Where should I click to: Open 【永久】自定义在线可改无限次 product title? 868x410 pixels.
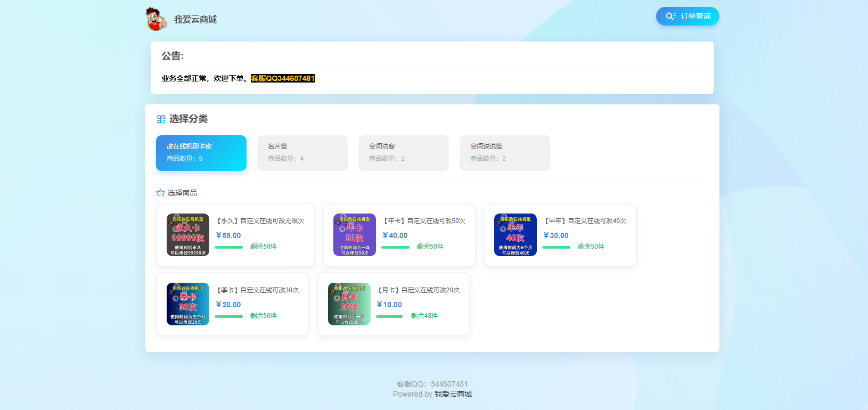click(260, 221)
